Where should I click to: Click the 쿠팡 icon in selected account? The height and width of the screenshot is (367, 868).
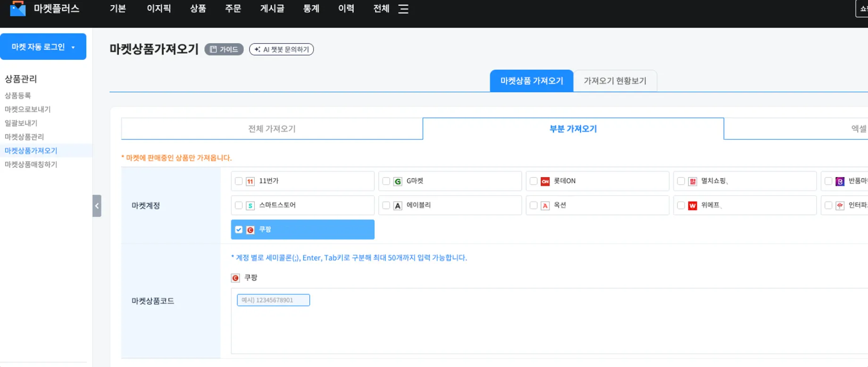(250, 230)
